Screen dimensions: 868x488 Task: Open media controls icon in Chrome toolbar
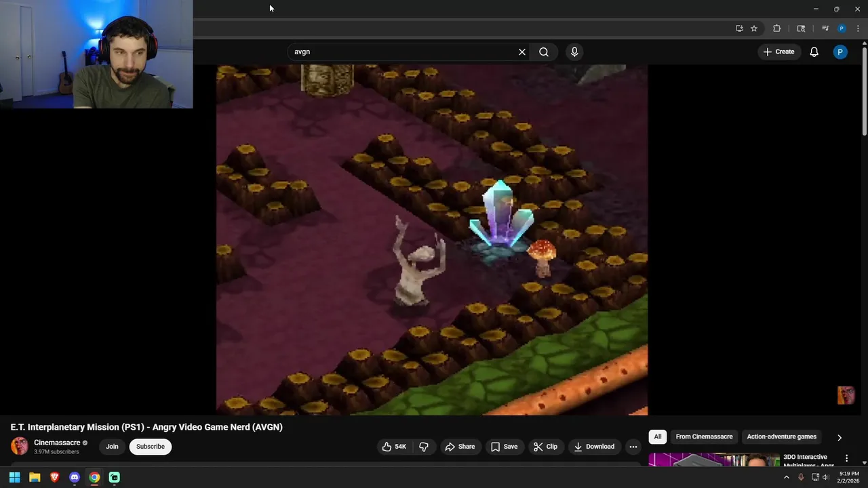(825, 28)
